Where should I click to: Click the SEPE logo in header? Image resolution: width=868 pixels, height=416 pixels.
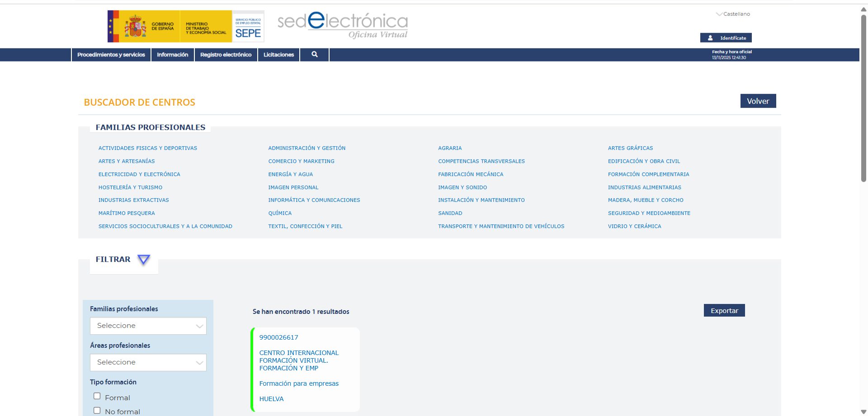(248, 27)
